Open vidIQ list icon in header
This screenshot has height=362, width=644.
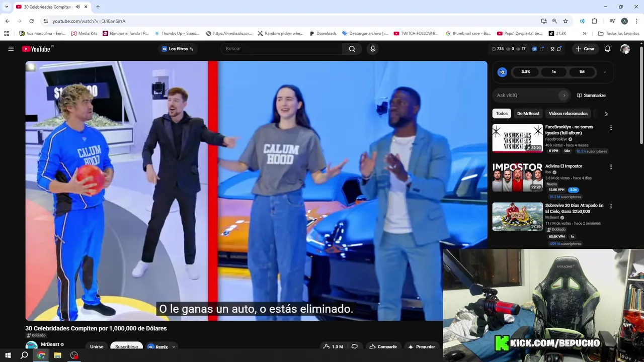[542, 49]
